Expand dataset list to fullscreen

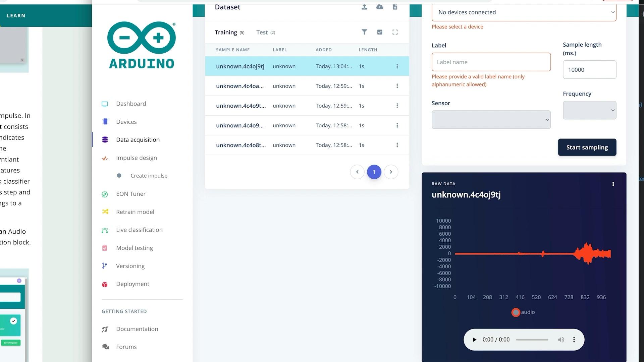tap(395, 32)
